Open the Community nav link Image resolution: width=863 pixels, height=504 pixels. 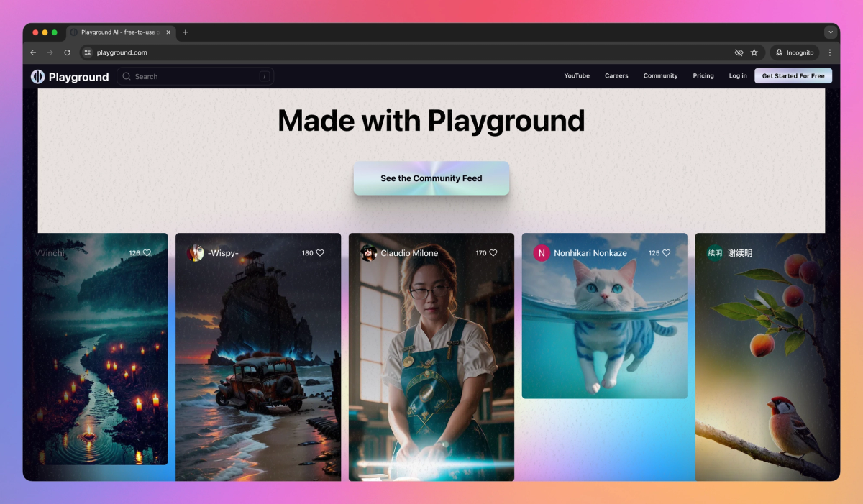pos(660,75)
